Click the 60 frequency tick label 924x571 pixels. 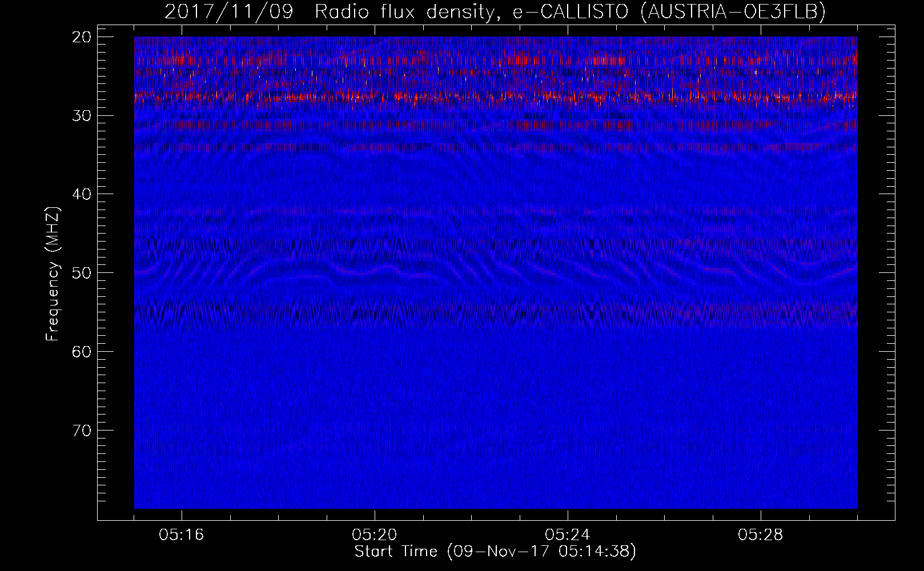tap(83, 352)
